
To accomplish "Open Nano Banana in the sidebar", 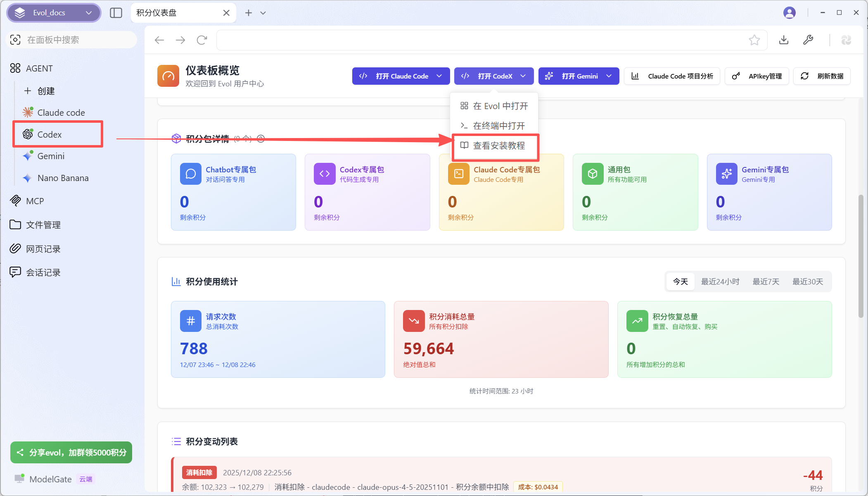I will coord(63,178).
